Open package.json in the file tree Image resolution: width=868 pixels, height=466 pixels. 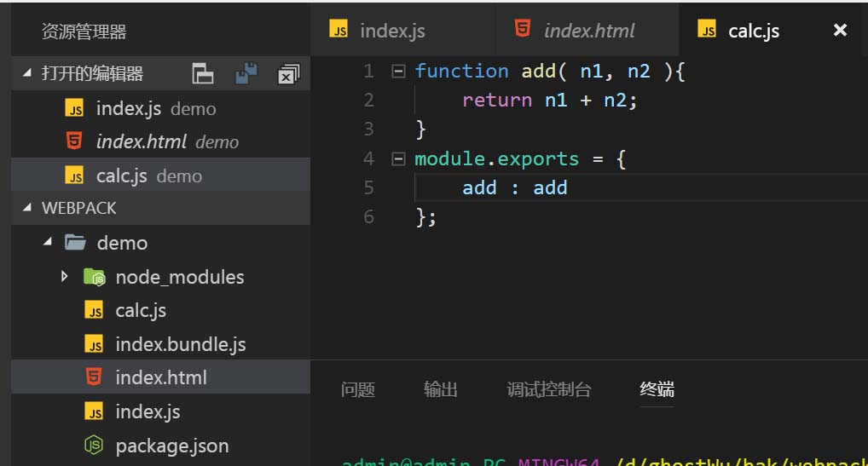tap(160, 445)
